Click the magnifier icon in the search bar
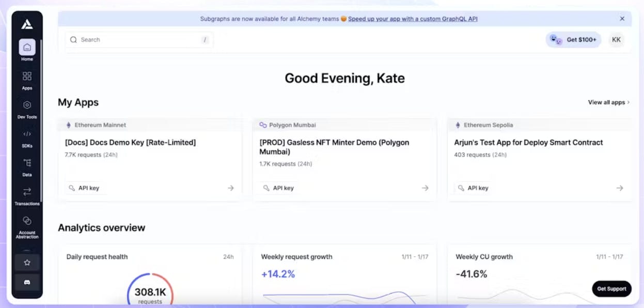Viewport: 644px width, 308px height. click(x=73, y=40)
